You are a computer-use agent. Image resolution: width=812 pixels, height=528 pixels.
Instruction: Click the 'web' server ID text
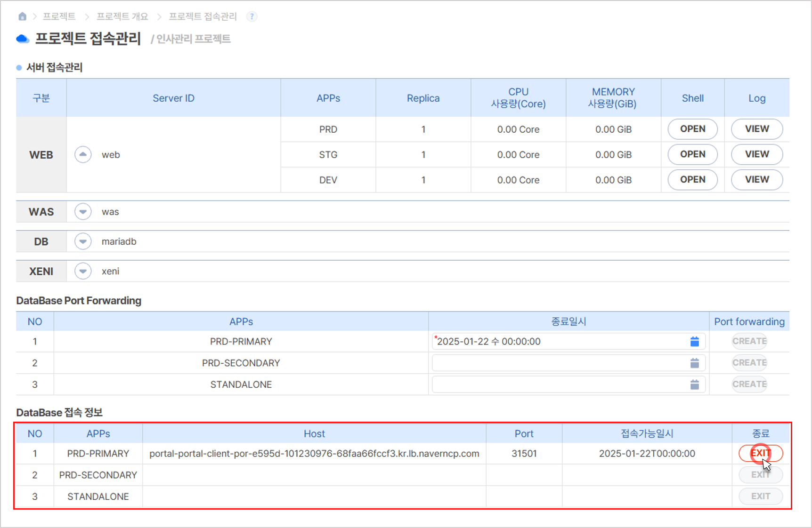click(x=111, y=155)
